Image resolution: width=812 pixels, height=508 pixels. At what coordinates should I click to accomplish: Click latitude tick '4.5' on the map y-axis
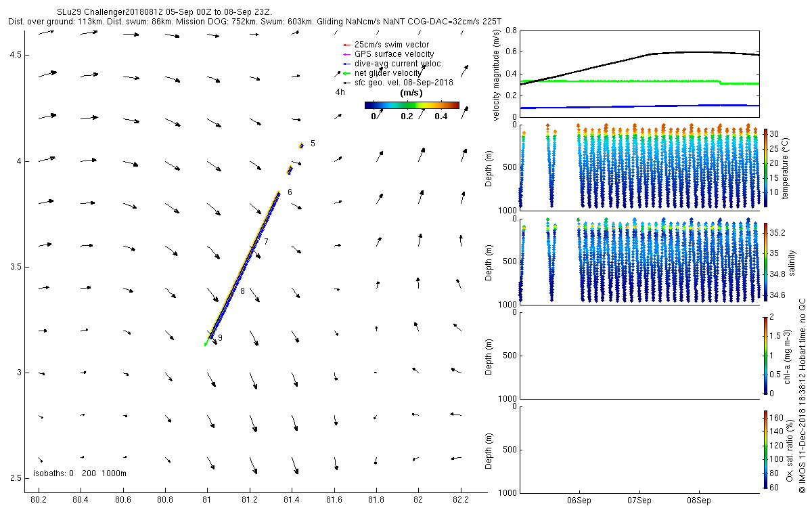tap(15, 55)
